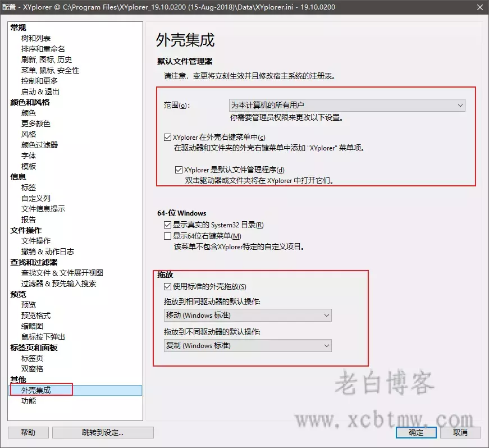Viewport: 489px width, 448px height.
Task: 在左侧列表中选择"颜色"设置项
Action: 28,112
